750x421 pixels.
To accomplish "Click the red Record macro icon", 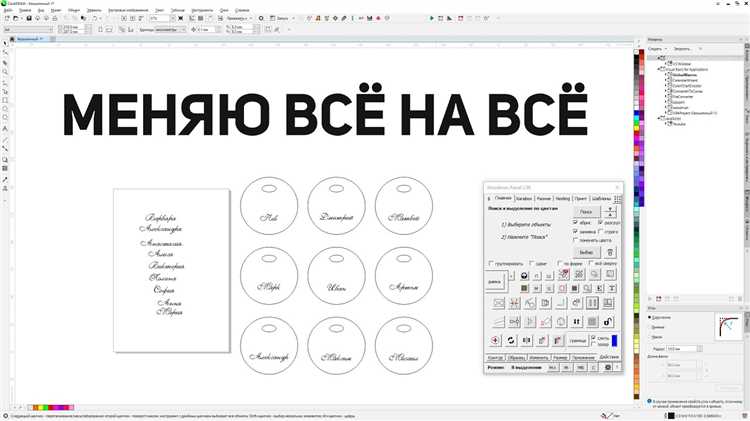I will click(461, 18).
